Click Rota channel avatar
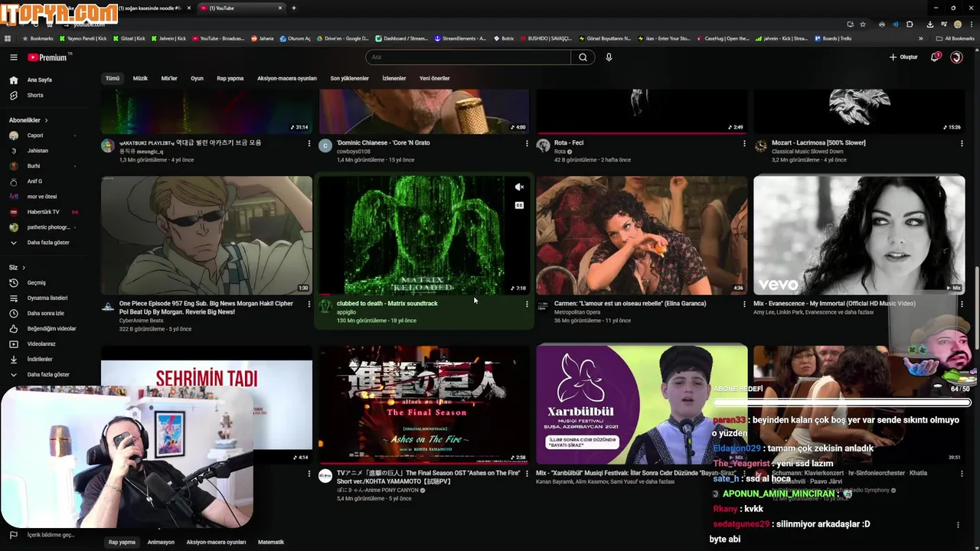980x551 pixels. click(543, 145)
